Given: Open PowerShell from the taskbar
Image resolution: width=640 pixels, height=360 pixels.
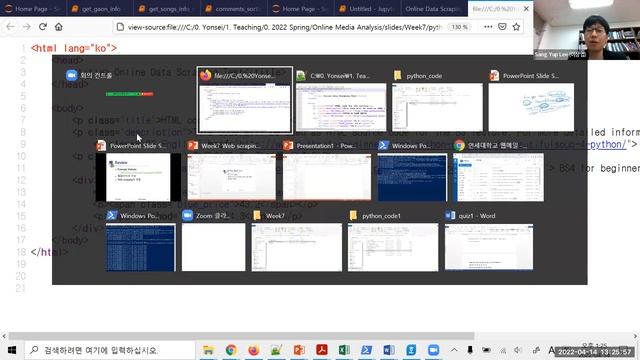Looking at the screenshot, I should [366, 350].
